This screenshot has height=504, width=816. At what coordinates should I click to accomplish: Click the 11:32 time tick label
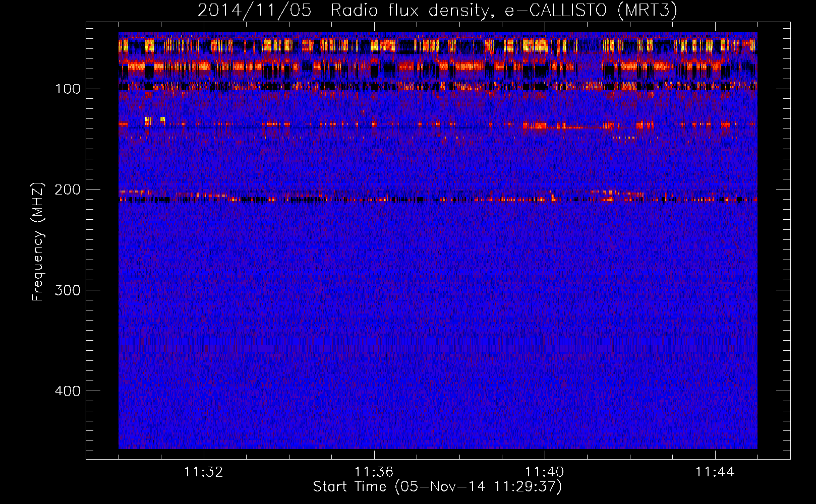tap(203, 472)
